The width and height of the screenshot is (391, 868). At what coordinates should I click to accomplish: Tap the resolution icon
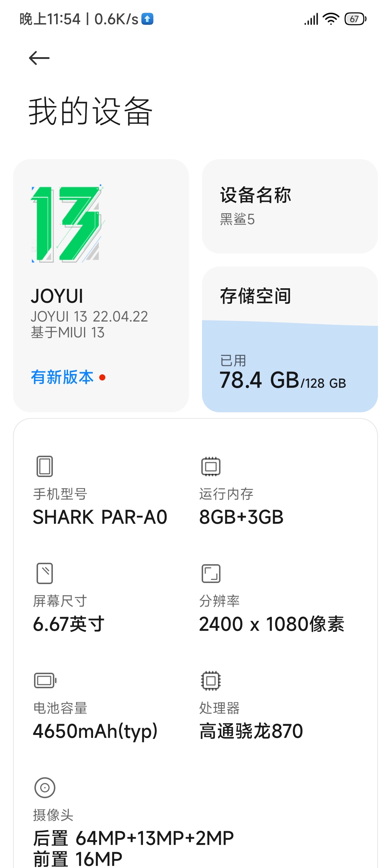pos(211,574)
